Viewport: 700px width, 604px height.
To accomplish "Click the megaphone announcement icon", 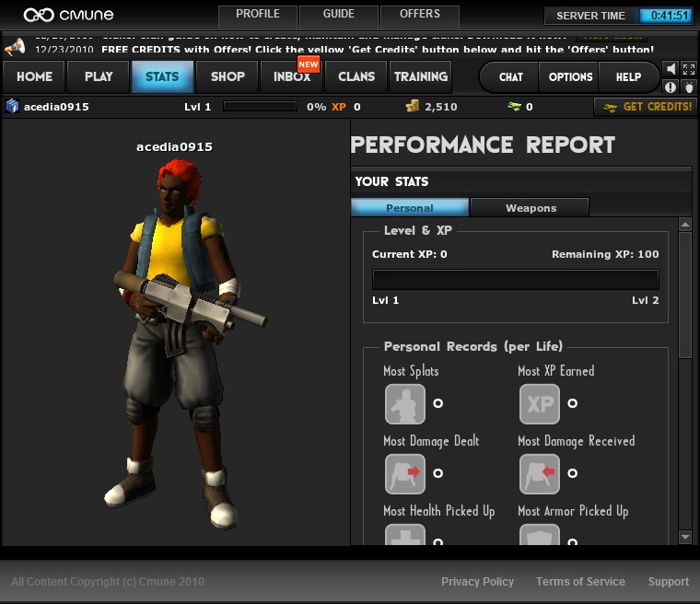I will tap(14, 47).
